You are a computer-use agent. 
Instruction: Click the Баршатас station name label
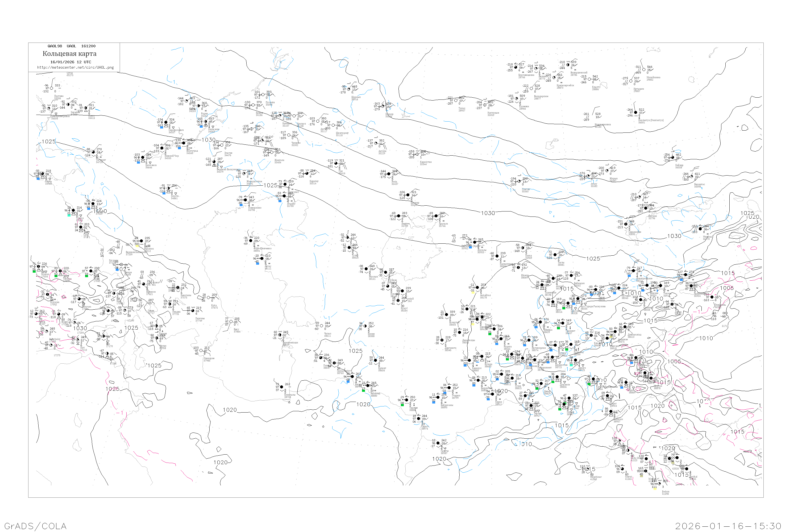[699, 184]
